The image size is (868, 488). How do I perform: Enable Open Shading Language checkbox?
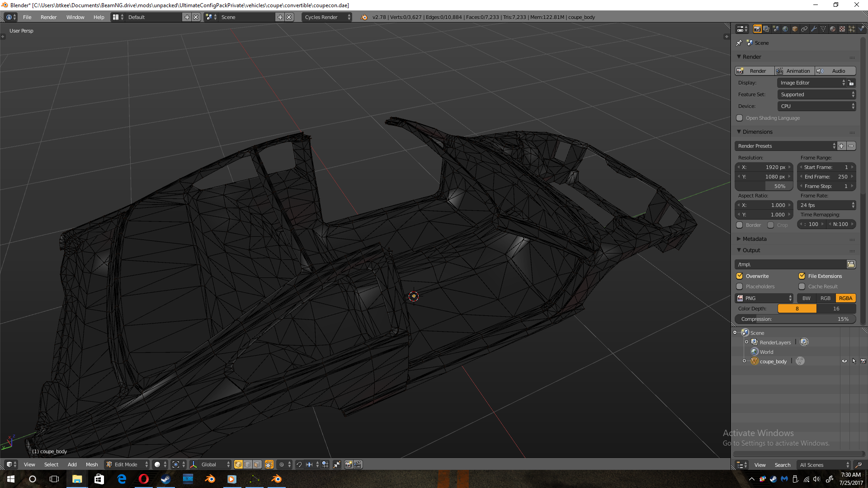click(x=740, y=118)
